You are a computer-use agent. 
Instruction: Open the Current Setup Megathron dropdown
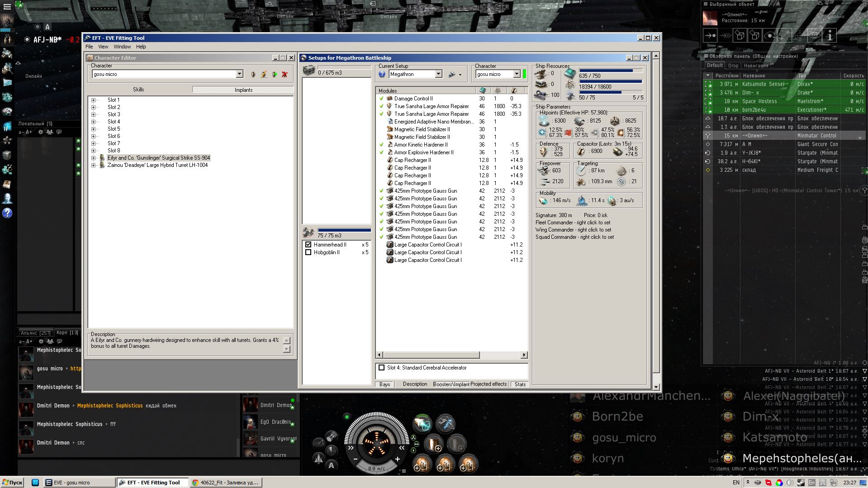[438, 74]
